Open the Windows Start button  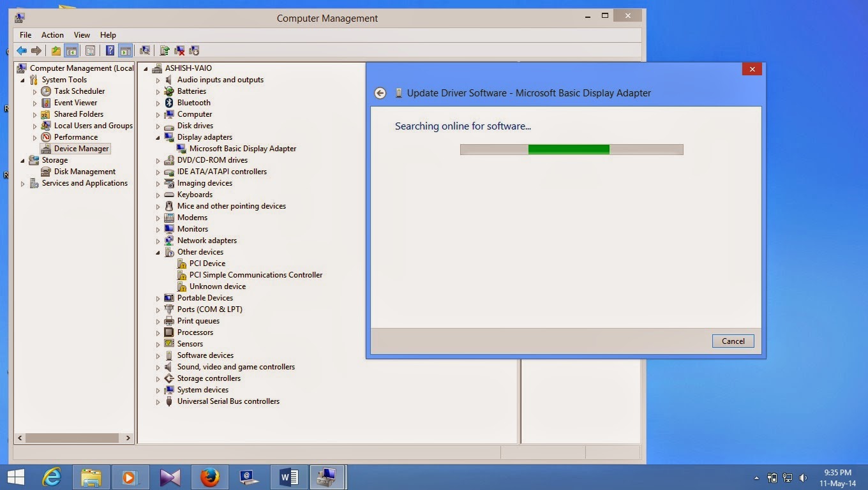(x=15, y=477)
